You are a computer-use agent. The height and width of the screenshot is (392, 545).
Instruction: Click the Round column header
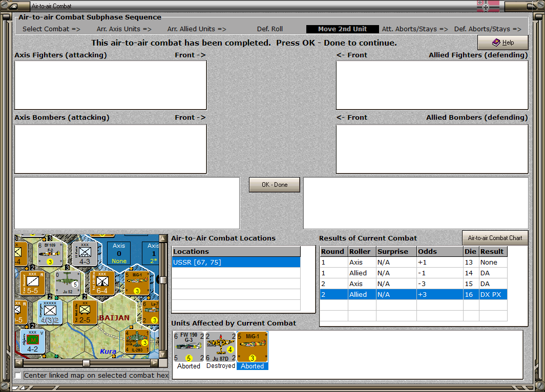(x=333, y=251)
